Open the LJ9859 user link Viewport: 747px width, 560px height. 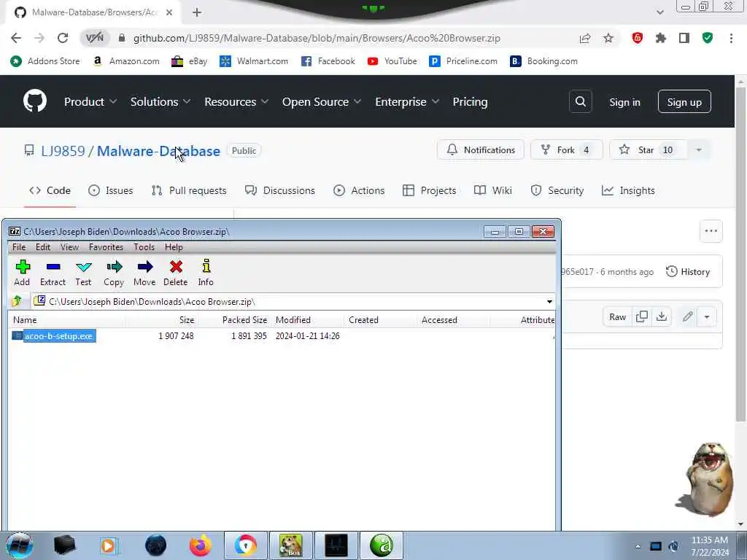[63, 151]
